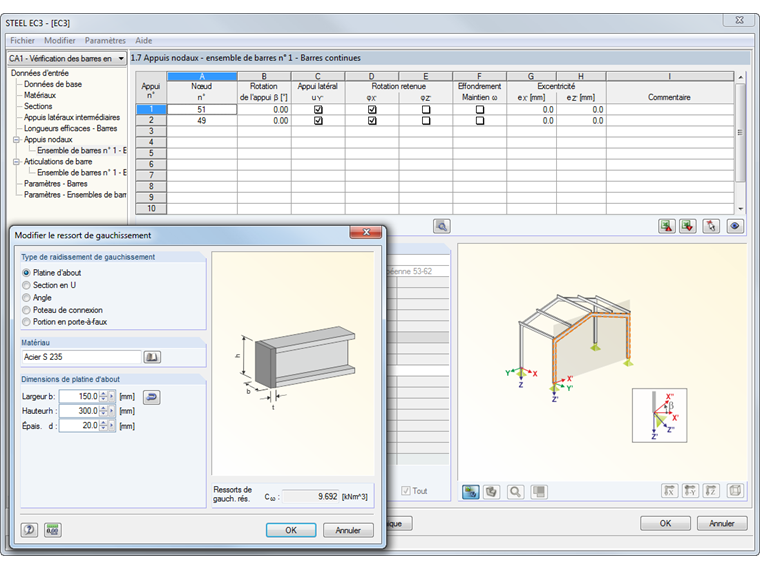Toggle Appui latéral checkbox for row 1
Image resolution: width=760 pixels, height=570 pixels.
point(318,110)
